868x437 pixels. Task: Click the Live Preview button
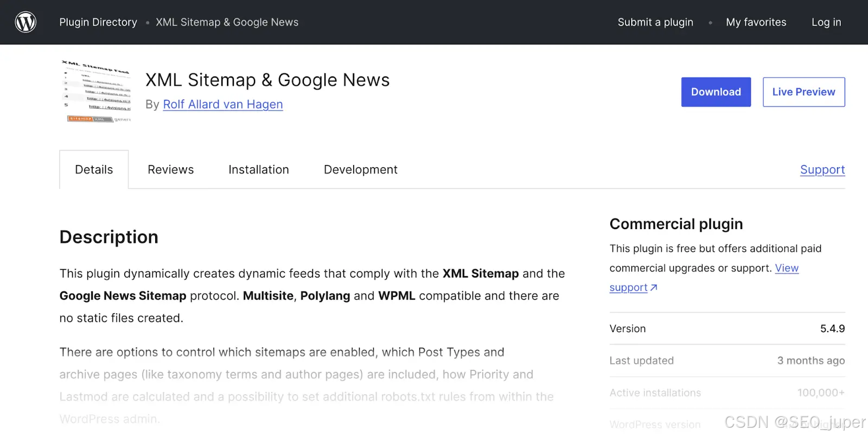coord(804,92)
